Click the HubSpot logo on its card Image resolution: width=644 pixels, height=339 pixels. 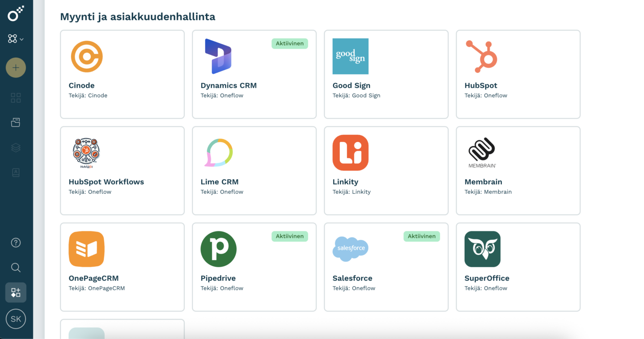tap(483, 56)
